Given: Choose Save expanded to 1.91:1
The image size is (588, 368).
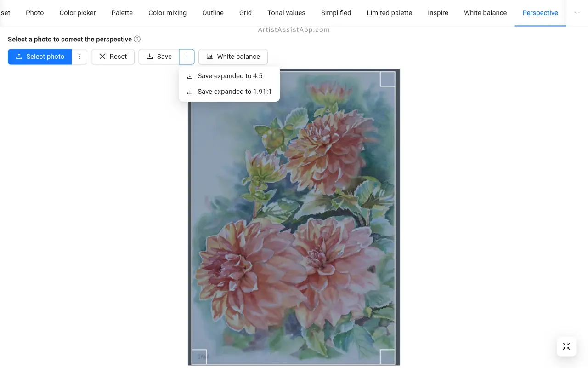Looking at the screenshot, I should tap(229, 92).
